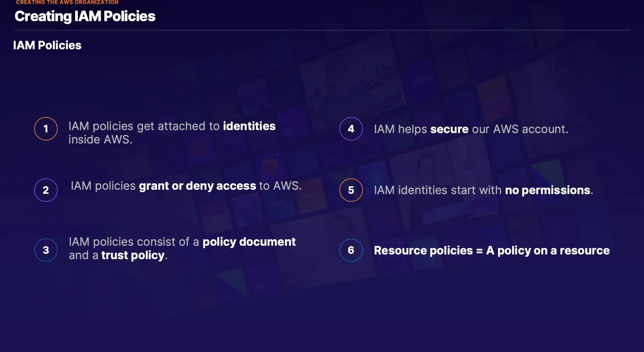This screenshot has height=352, width=644.
Task: Click the number 1 circle icon
Action: (46, 129)
